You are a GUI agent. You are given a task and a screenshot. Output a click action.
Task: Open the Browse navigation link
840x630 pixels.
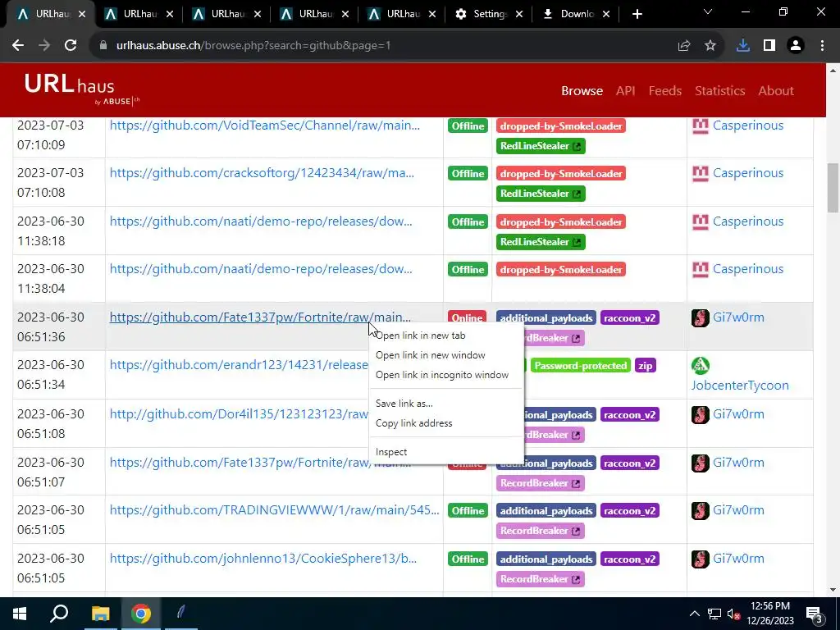pyautogui.click(x=582, y=90)
